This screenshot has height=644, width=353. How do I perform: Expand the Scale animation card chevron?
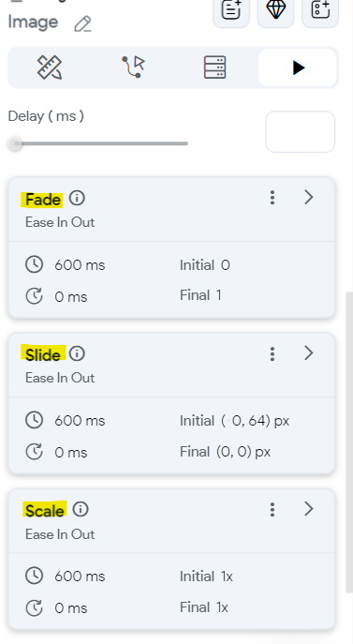point(309,509)
